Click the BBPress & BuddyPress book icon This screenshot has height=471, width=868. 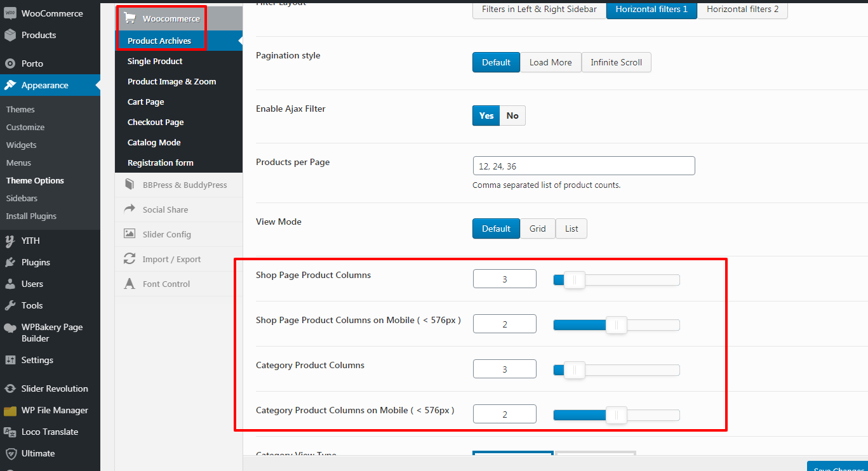tap(130, 185)
